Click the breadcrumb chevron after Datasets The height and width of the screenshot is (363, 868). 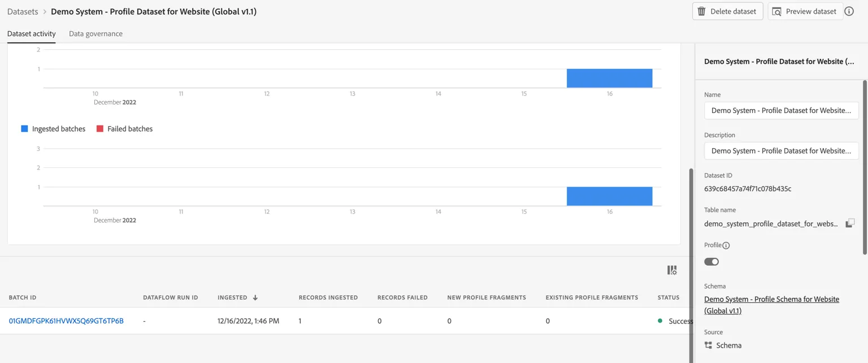pyautogui.click(x=45, y=11)
